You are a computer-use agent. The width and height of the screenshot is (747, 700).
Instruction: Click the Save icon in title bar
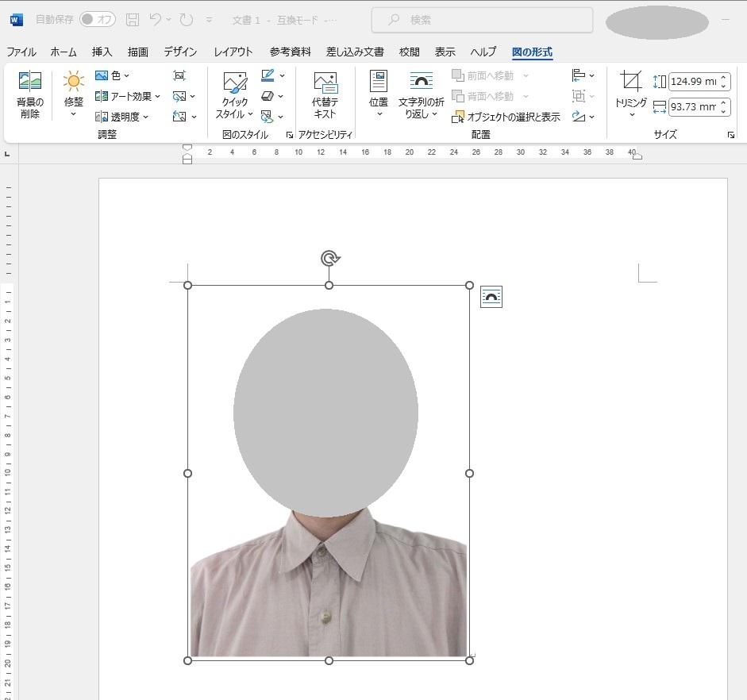[x=133, y=19]
